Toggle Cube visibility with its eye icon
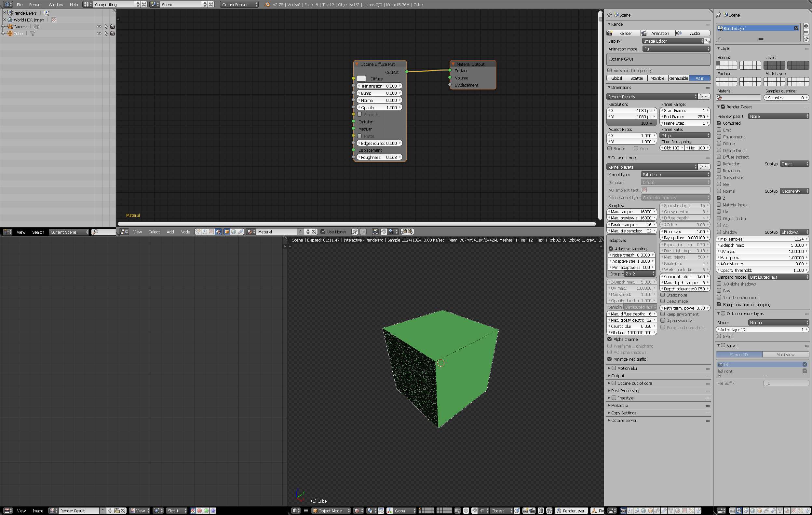The height and width of the screenshot is (515, 812). click(x=99, y=34)
